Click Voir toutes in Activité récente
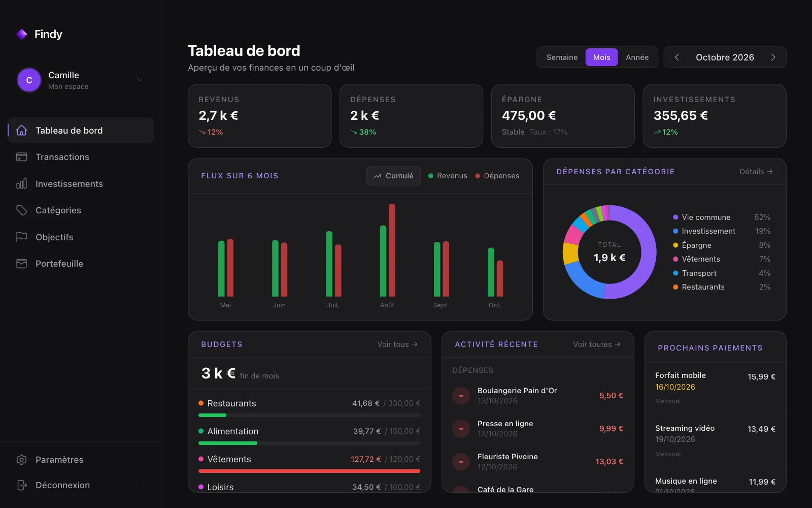This screenshot has height=508, width=812. [597, 344]
